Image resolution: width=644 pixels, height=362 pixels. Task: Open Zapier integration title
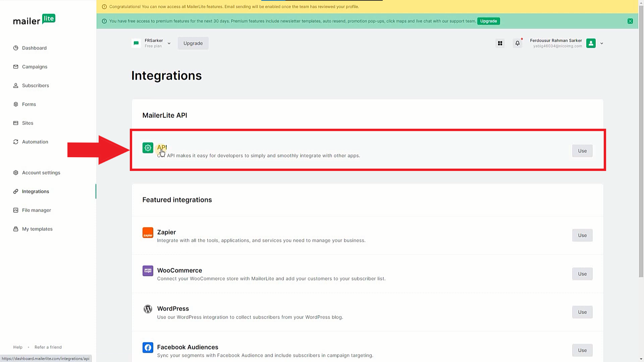(166, 232)
